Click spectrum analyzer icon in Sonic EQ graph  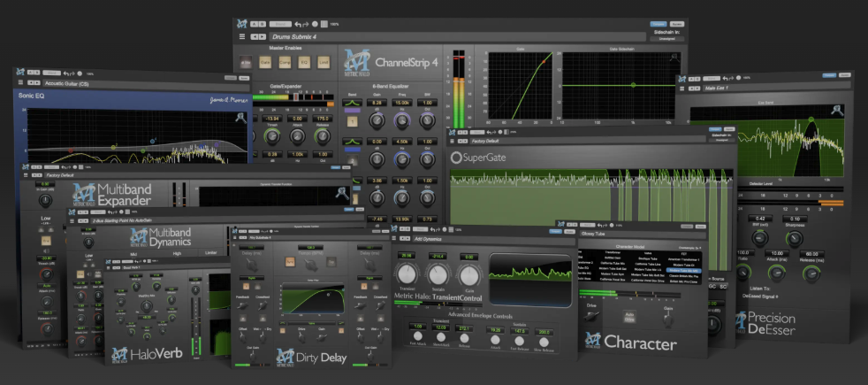pyautogui.click(x=240, y=118)
